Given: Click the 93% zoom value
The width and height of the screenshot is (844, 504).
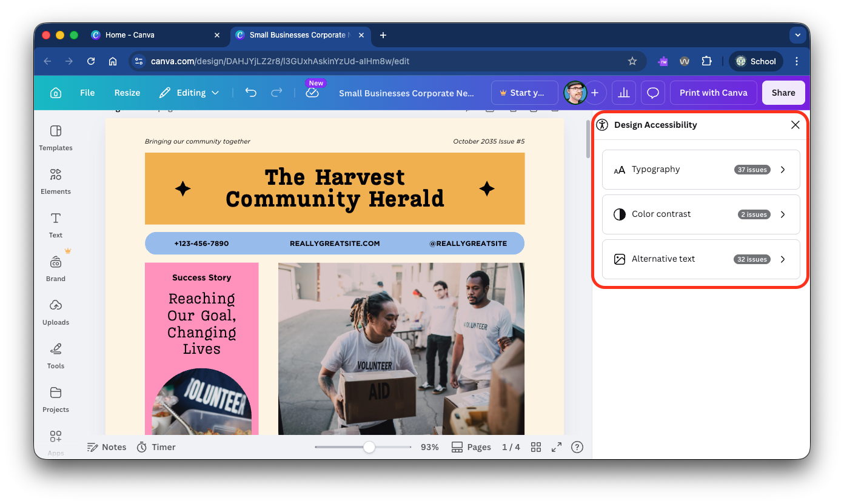Looking at the screenshot, I should pos(430,447).
